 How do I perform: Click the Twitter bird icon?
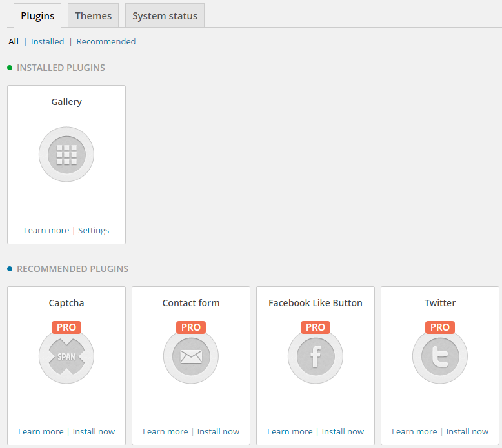click(440, 356)
